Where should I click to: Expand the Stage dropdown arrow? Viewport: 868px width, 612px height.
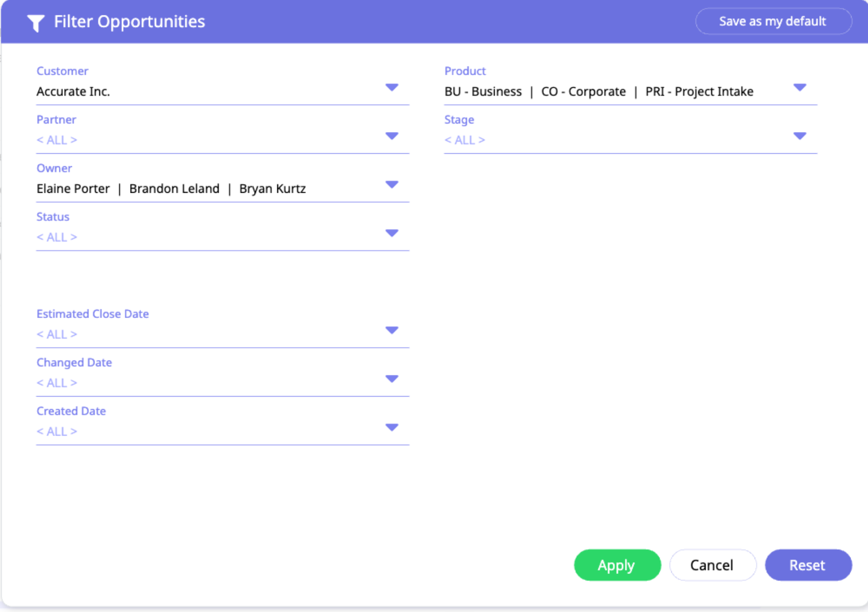[x=800, y=136]
